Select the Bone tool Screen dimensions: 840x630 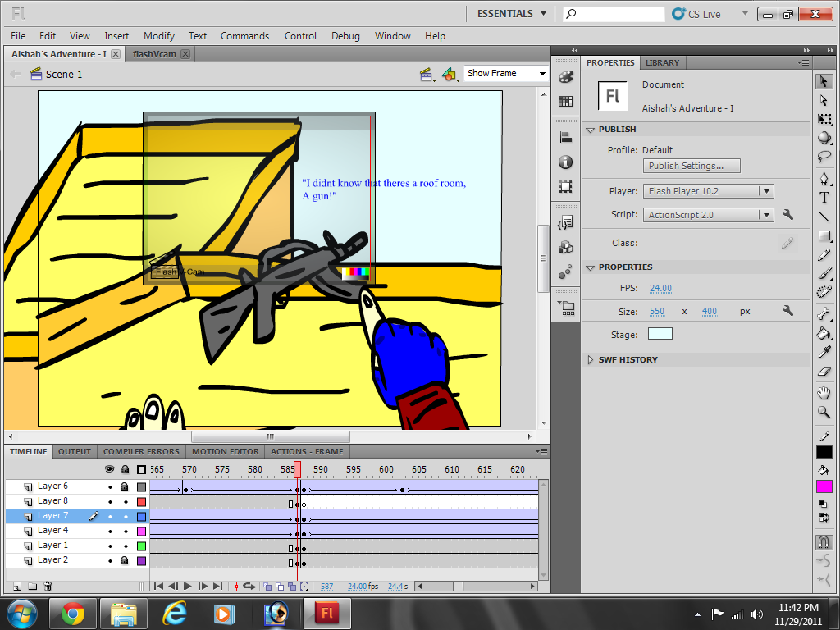pyautogui.click(x=824, y=314)
